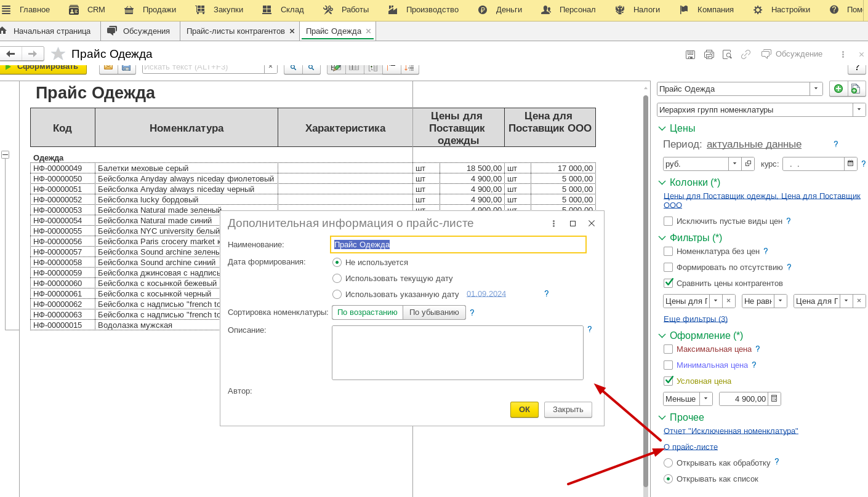Click green plus to create price list
The height and width of the screenshot is (497, 868).
838,89
